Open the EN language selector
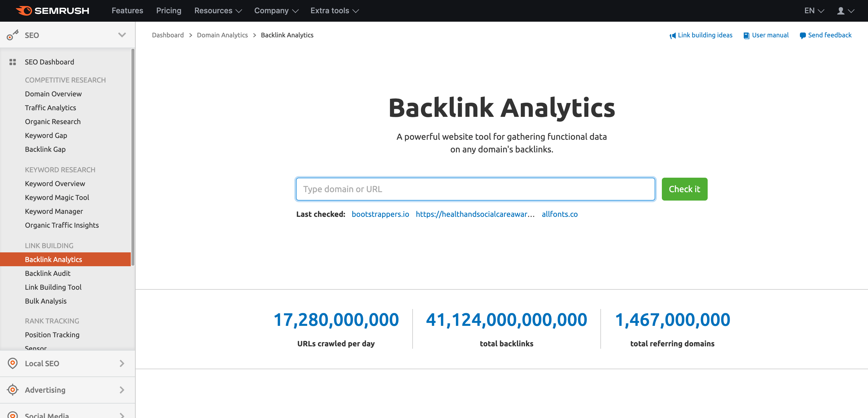The height and width of the screenshot is (418, 868). [814, 11]
